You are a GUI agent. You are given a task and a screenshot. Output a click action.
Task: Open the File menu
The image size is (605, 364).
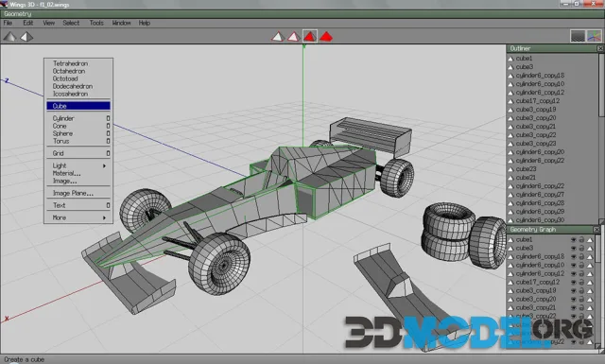8,23
